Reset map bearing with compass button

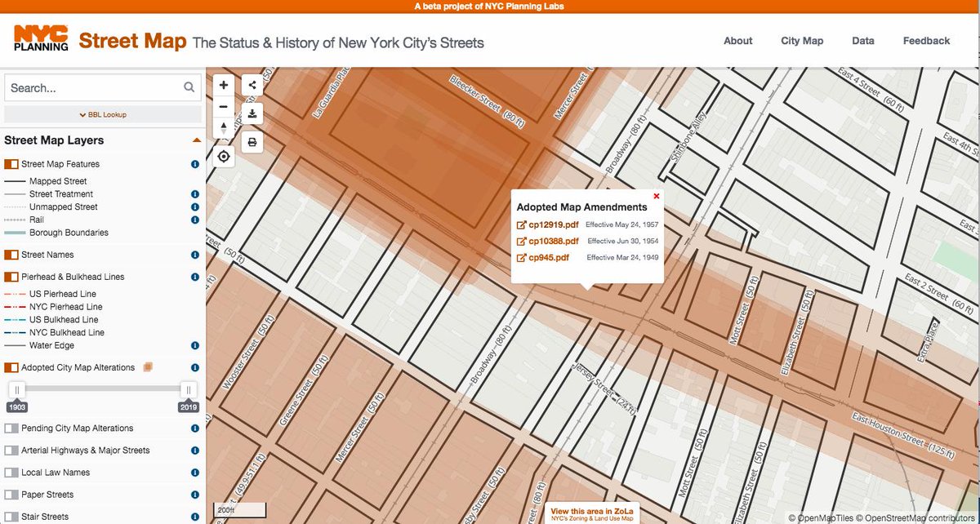tap(224, 128)
